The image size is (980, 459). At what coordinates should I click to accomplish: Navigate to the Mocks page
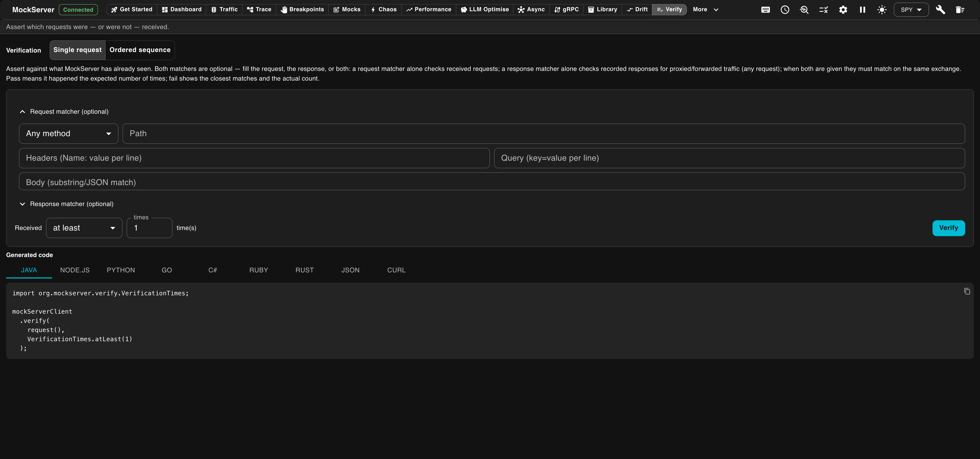[347, 9]
